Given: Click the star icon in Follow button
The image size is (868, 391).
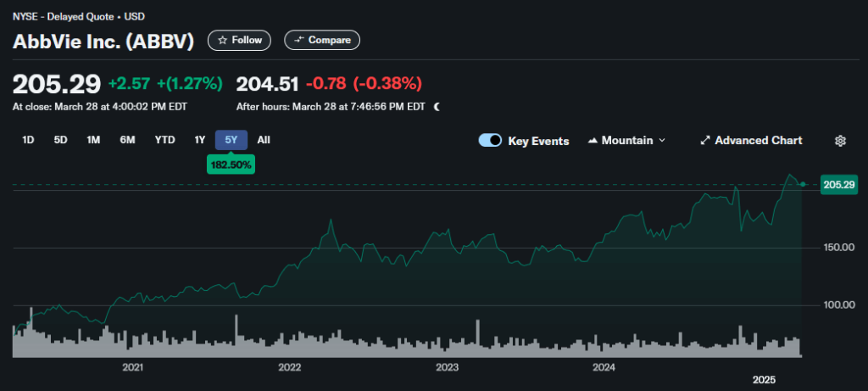Looking at the screenshot, I should [x=223, y=41].
